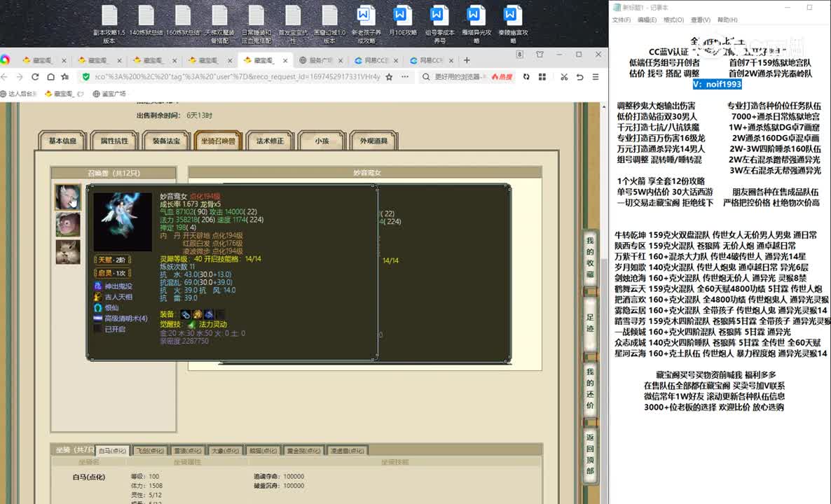The image size is (831, 504).
Task: Open the 首发宝宝抗性 desktop file
Action: [x=293, y=24]
